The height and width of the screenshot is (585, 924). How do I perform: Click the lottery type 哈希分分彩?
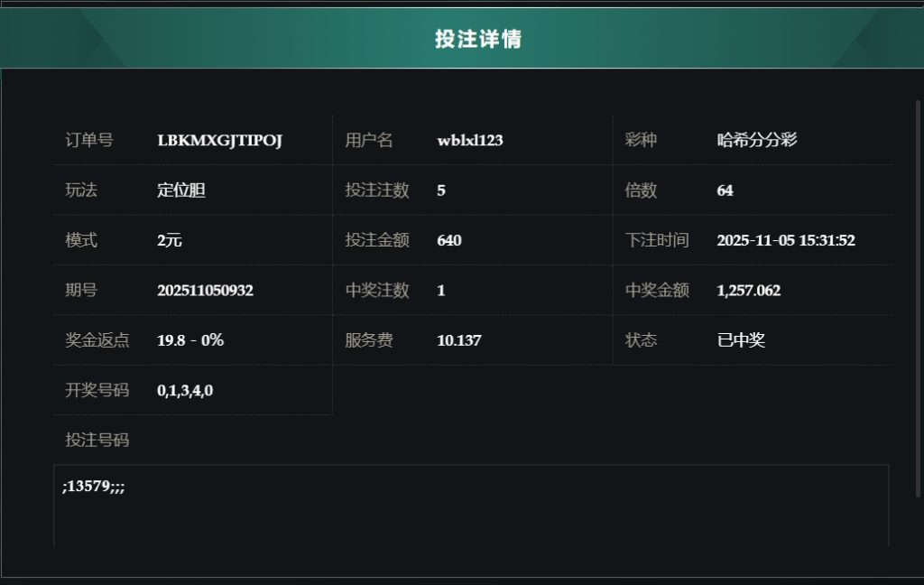[756, 140]
